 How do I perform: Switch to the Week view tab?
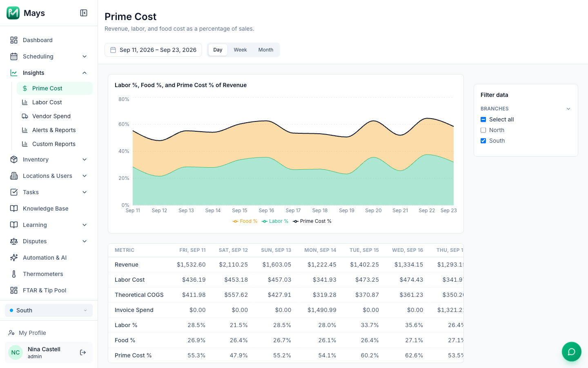point(240,50)
